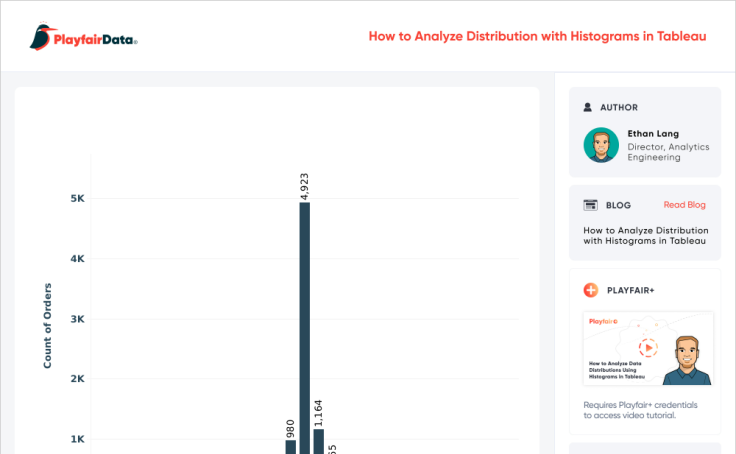This screenshot has height=454, width=736.
Task: Click Ethan Lang's avatar picture
Action: tap(601, 145)
